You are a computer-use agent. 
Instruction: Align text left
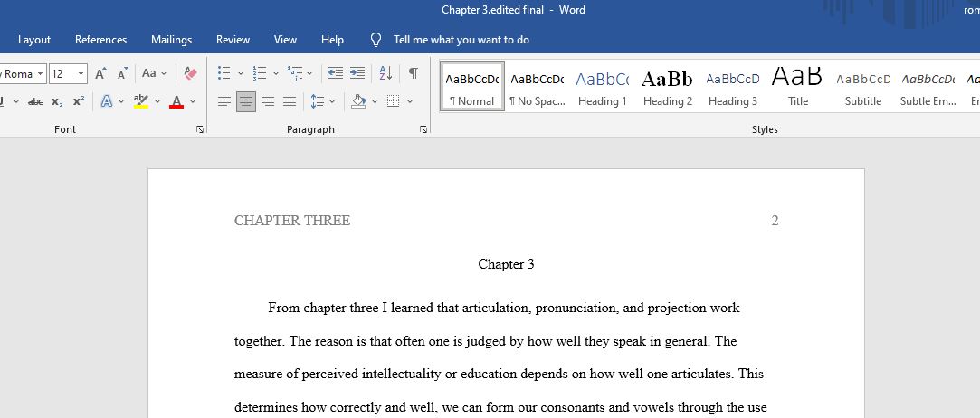[x=224, y=101]
